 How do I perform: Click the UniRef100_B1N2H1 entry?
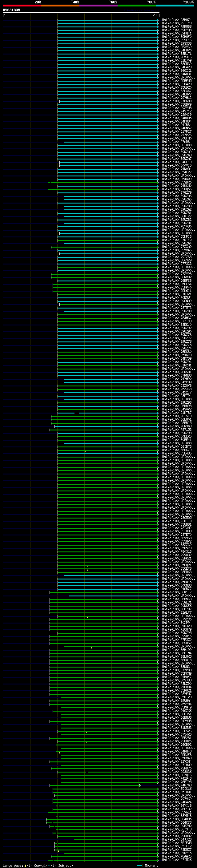click(x=177, y=365)
